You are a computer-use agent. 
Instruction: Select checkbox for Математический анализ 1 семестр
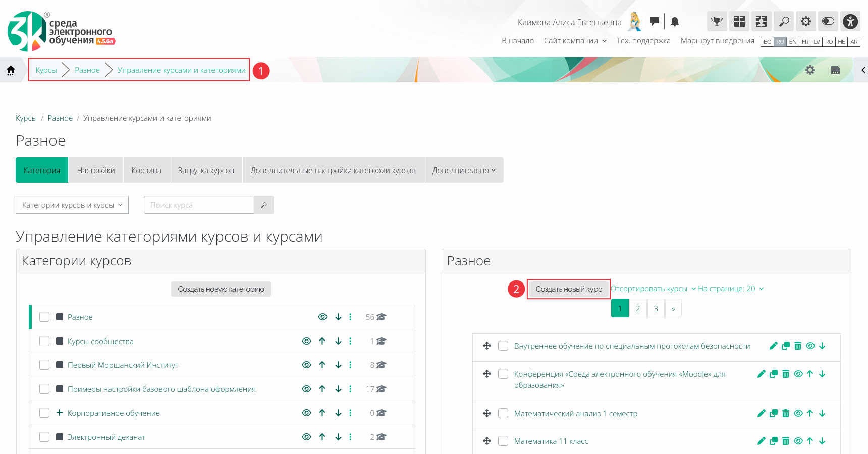coord(503,414)
